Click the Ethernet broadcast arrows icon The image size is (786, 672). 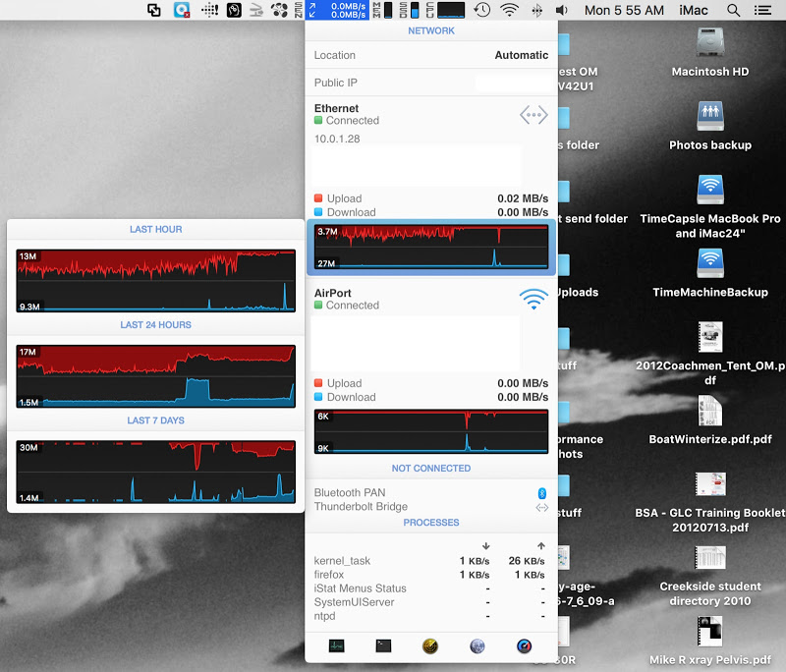[x=533, y=115]
